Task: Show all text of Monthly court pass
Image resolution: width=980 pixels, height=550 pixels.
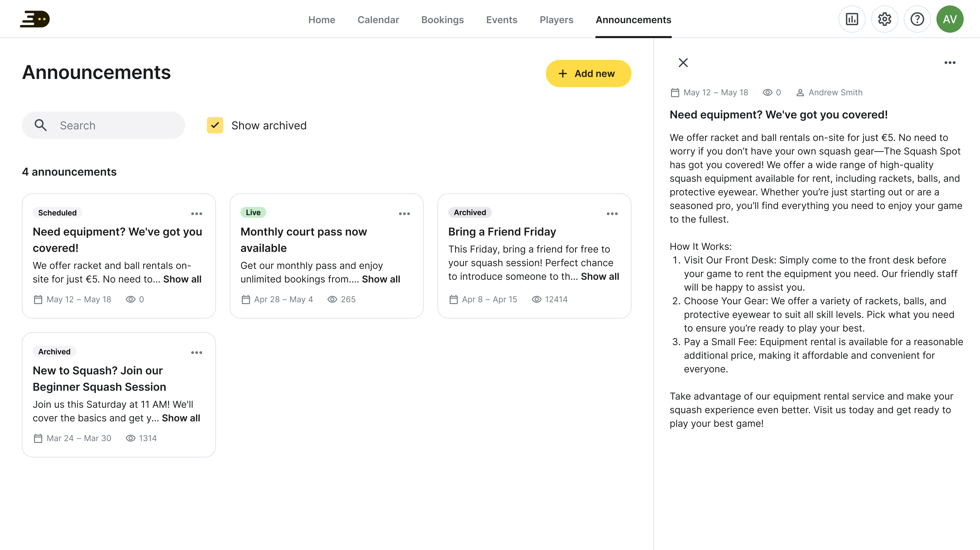Action: [x=381, y=279]
